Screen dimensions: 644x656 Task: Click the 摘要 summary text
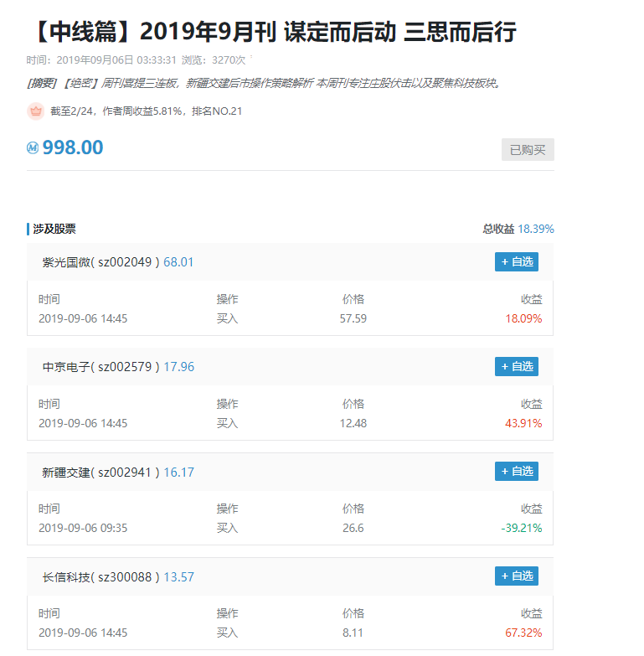(264, 83)
